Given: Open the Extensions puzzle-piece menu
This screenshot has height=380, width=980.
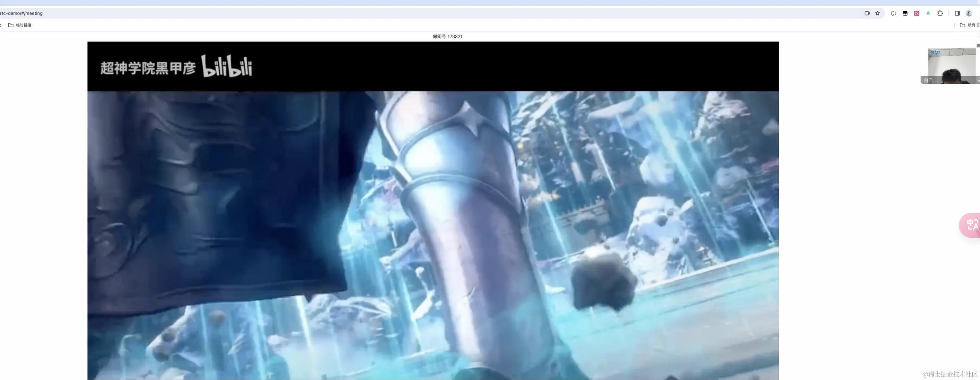Looking at the screenshot, I should 940,13.
